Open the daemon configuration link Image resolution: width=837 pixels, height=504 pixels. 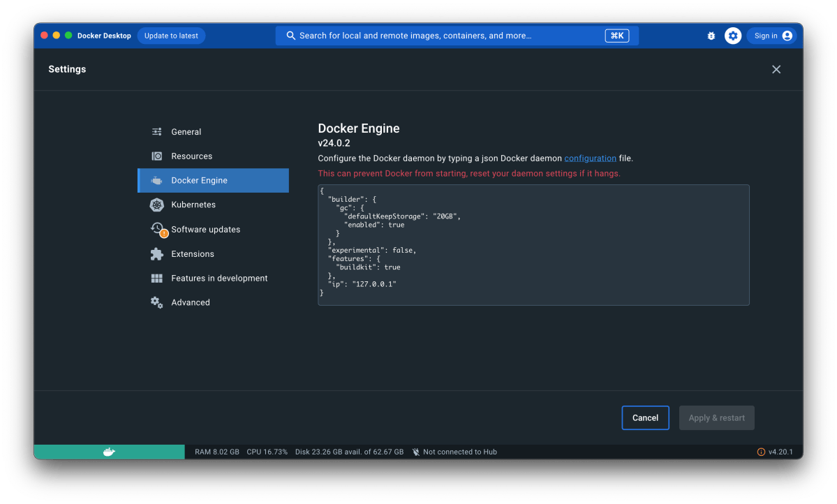click(590, 158)
